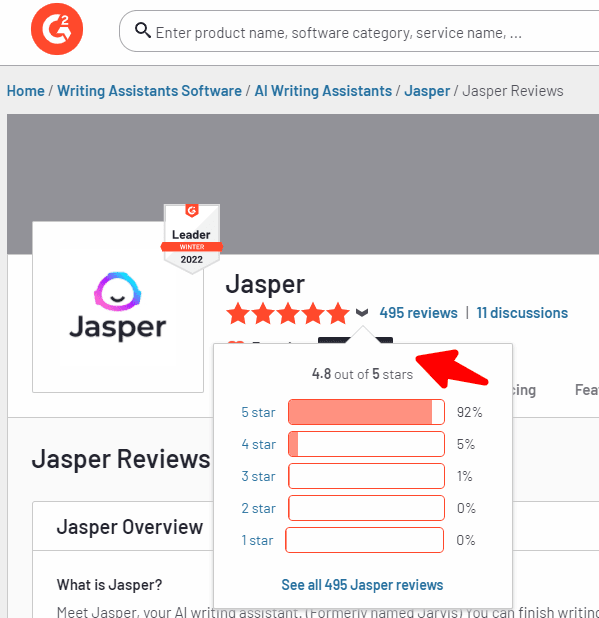Open AI Writing Assistants breadcrumb

pyautogui.click(x=323, y=91)
